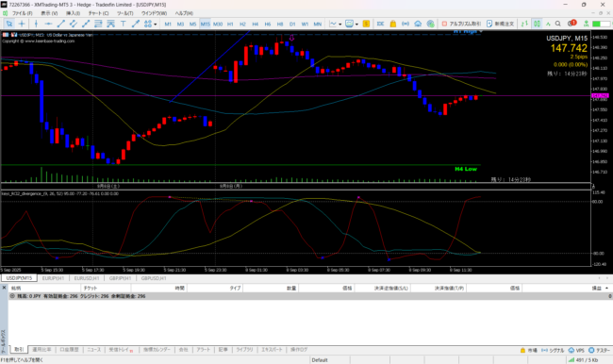Select the vertical line drawing tool
613x364 pixels.
tap(36, 24)
